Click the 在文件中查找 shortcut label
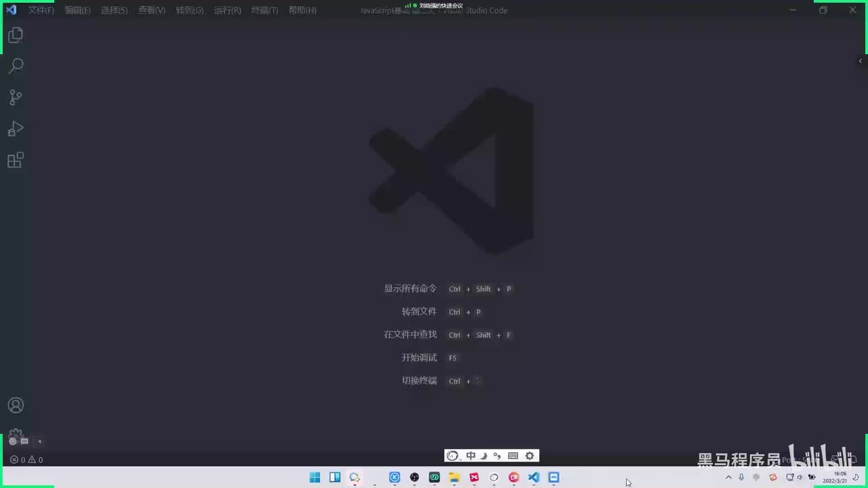Screen dimensions: 868x488 [x=410, y=335]
